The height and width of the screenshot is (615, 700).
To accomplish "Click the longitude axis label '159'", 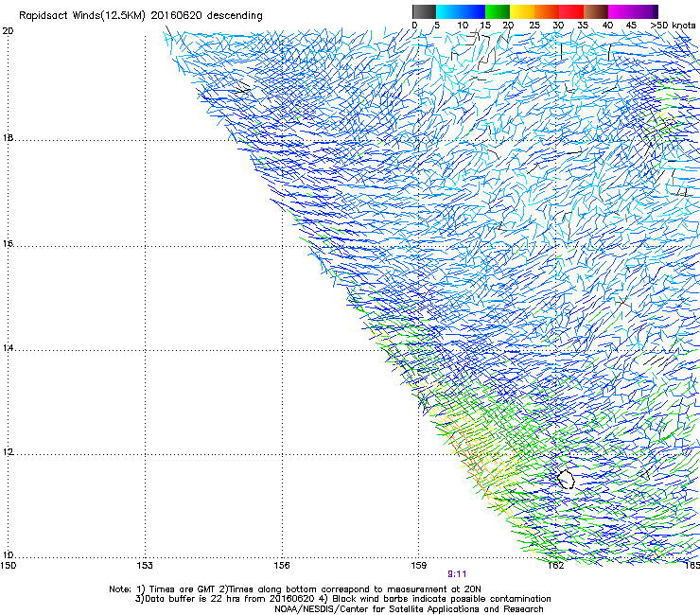I will click(x=419, y=566).
